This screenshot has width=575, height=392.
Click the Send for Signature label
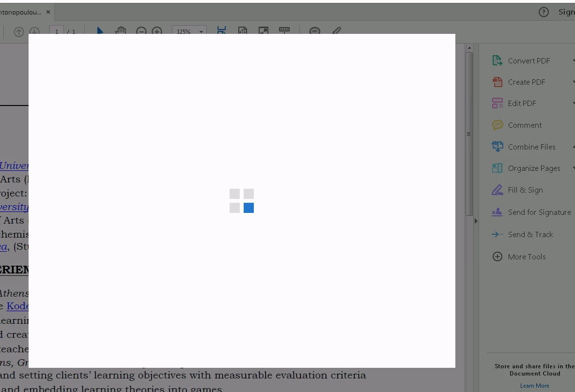click(x=540, y=212)
